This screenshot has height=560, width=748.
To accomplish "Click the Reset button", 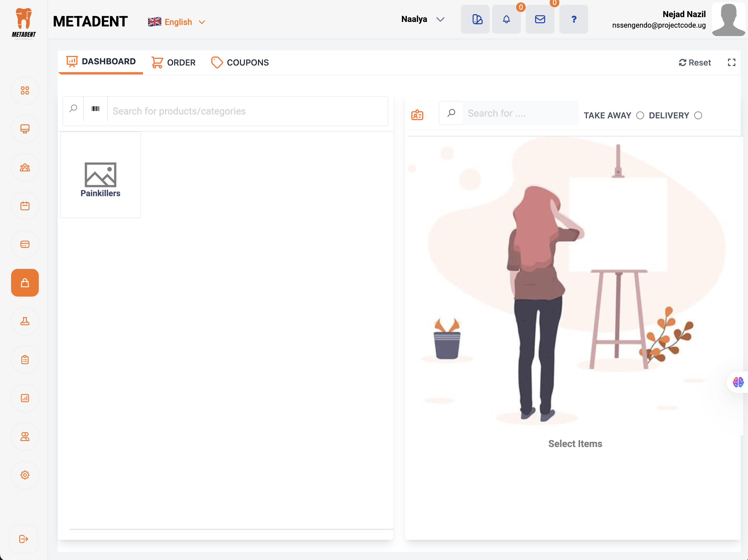I will click(695, 62).
